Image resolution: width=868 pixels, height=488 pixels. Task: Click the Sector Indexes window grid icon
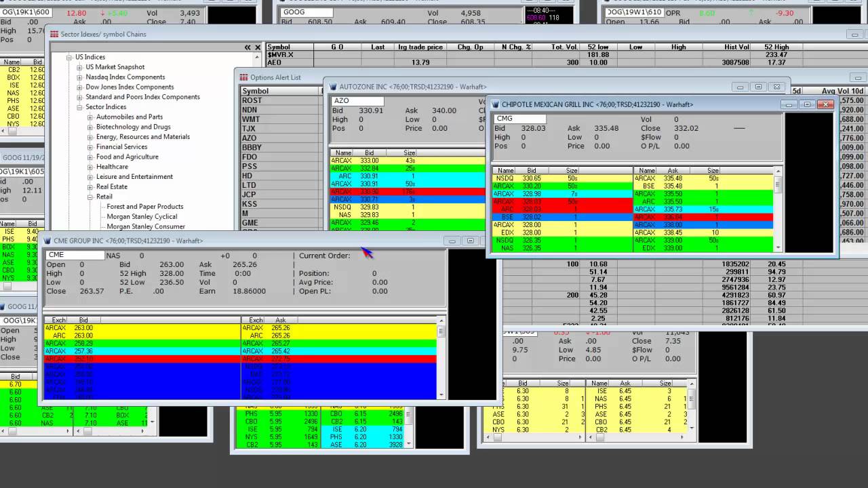pyautogui.click(x=54, y=34)
